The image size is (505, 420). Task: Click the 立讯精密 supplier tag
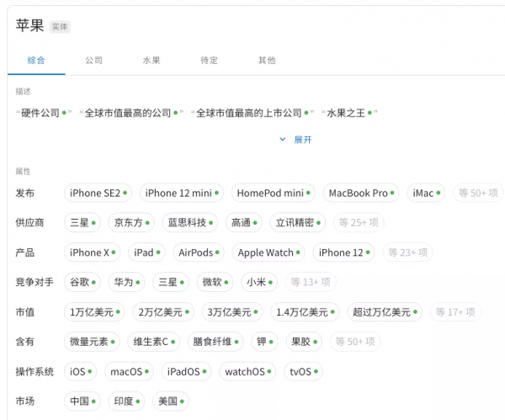(x=298, y=222)
